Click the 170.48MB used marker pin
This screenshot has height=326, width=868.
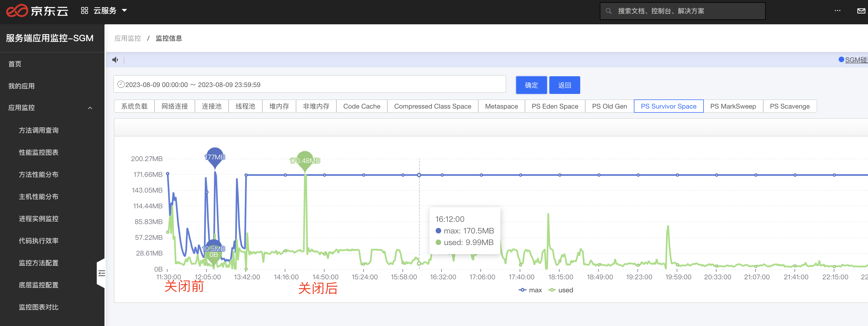point(305,161)
